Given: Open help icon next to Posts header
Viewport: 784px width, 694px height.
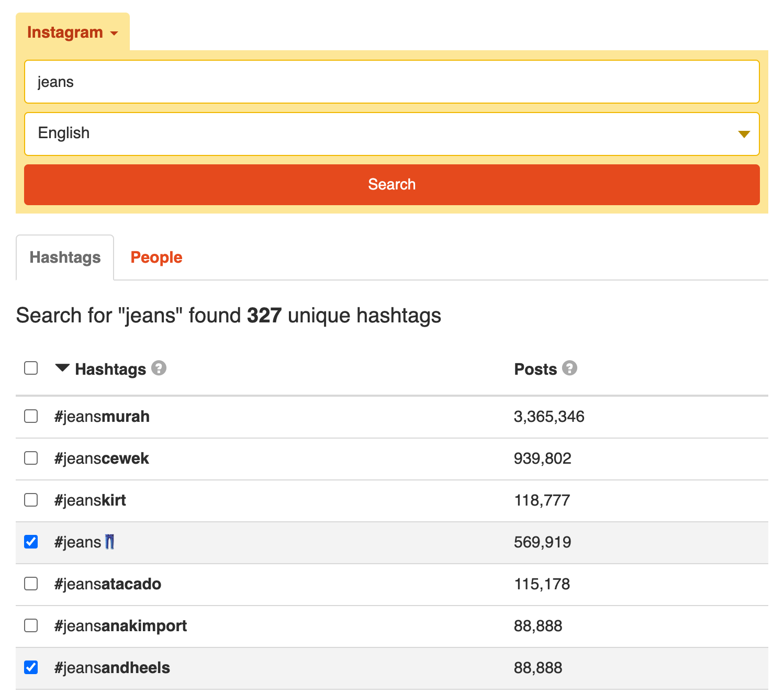Looking at the screenshot, I should point(569,368).
